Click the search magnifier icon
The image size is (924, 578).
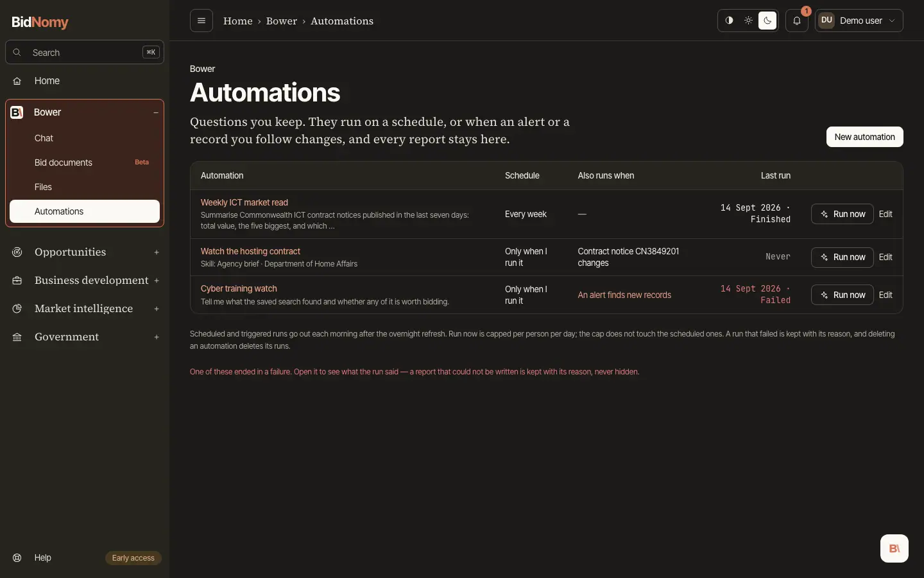click(17, 53)
